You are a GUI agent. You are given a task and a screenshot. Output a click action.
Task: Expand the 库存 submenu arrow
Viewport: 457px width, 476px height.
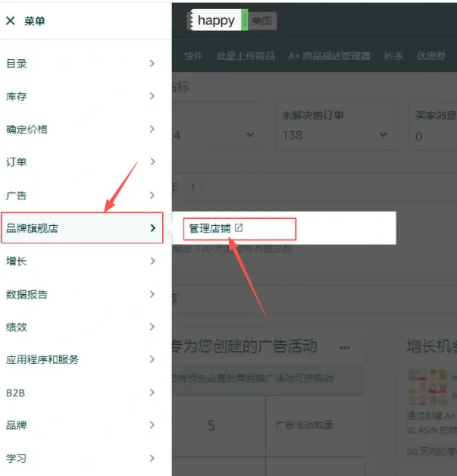pyautogui.click(x=152, y=96)
